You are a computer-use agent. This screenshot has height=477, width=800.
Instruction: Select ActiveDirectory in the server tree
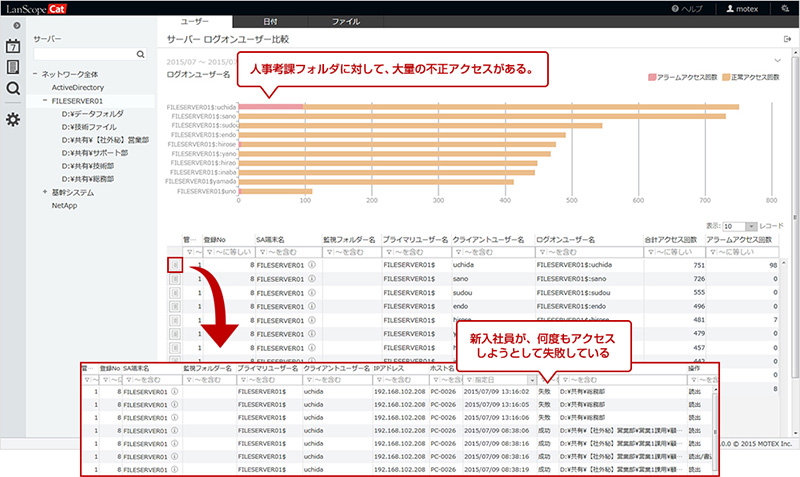[x=78, y=88]
